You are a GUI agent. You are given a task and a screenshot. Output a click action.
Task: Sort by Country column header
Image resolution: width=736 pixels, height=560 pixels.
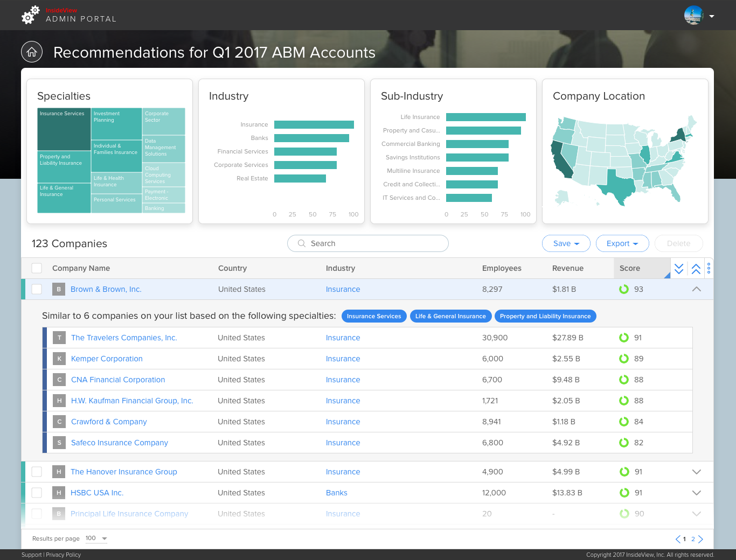coord(232,268)
